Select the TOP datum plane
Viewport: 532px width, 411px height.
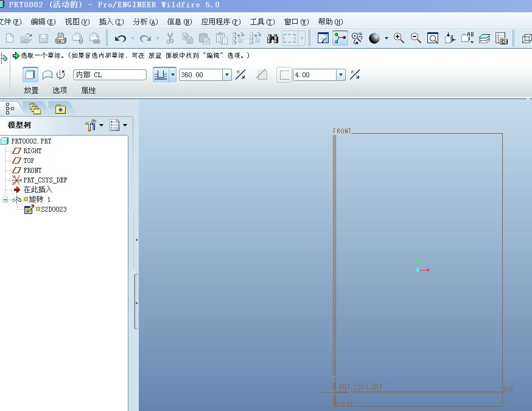(23, 161)
